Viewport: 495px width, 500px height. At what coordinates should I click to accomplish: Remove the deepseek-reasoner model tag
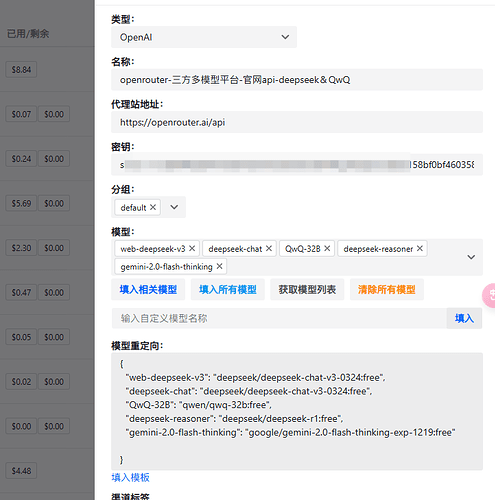pyautogui.click(x=420, y=248)
